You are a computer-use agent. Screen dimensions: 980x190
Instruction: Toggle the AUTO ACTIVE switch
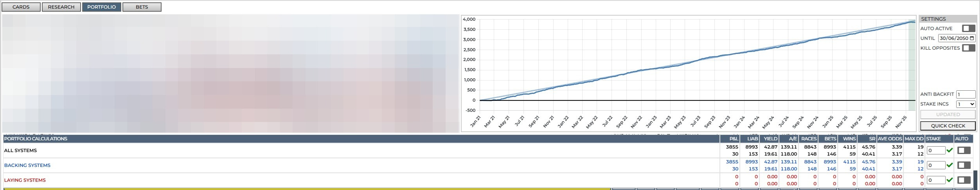(x=968, y=29)
